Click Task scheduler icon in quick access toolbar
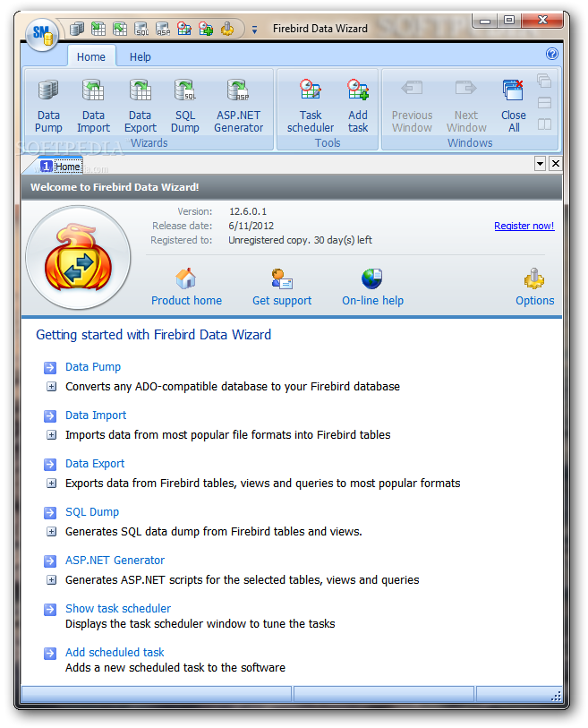The width and height of the screenshot is (588, 728). pos(184,30)
